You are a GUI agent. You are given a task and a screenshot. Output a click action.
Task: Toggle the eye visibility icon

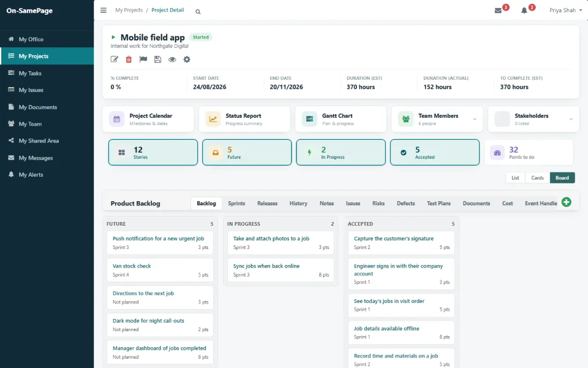pyautogui.click(x=172, y=59)
